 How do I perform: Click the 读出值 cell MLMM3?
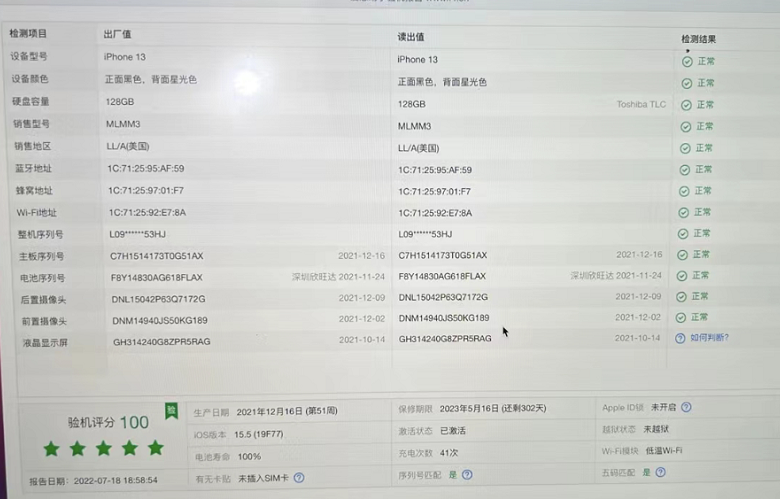point(414,126)
